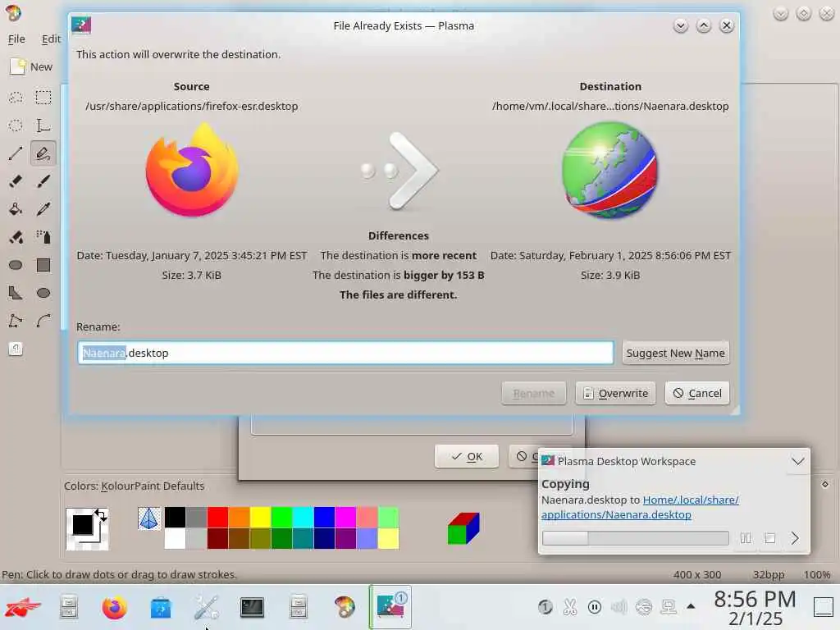Click source path /usr/share/applications/firefox-esr.desktop
The image size is (840, 630).
192,106
